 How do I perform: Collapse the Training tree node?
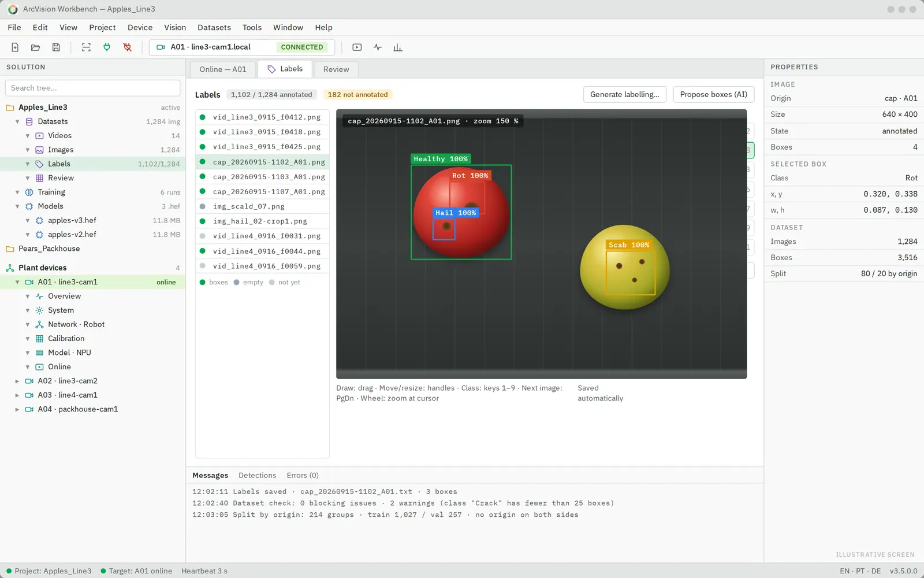[x=17, y=192]
